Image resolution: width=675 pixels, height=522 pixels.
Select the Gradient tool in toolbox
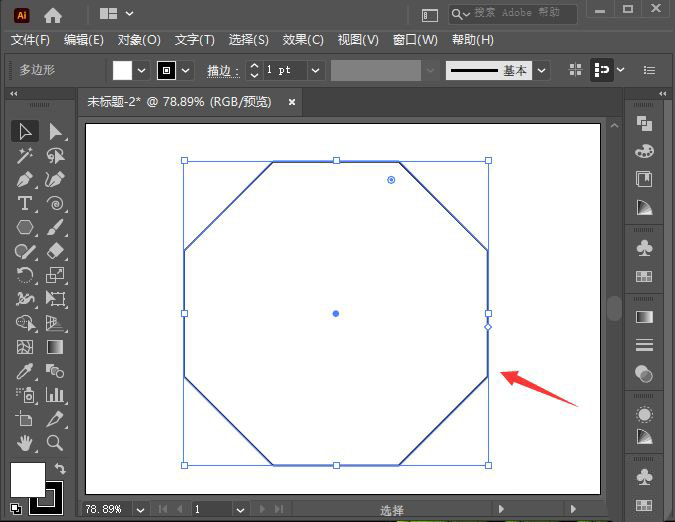coord(55,347)
